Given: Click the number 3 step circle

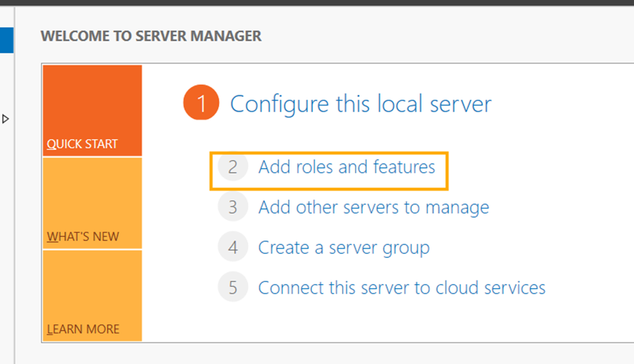Looking at the screenshot, I should (x=233, y=208).
